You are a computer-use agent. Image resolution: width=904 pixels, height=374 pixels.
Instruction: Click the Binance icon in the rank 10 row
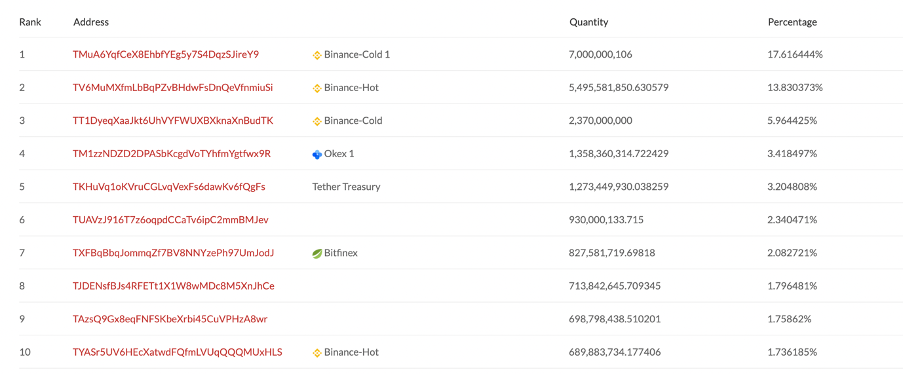pyautogui.click(x=317, y=353)
